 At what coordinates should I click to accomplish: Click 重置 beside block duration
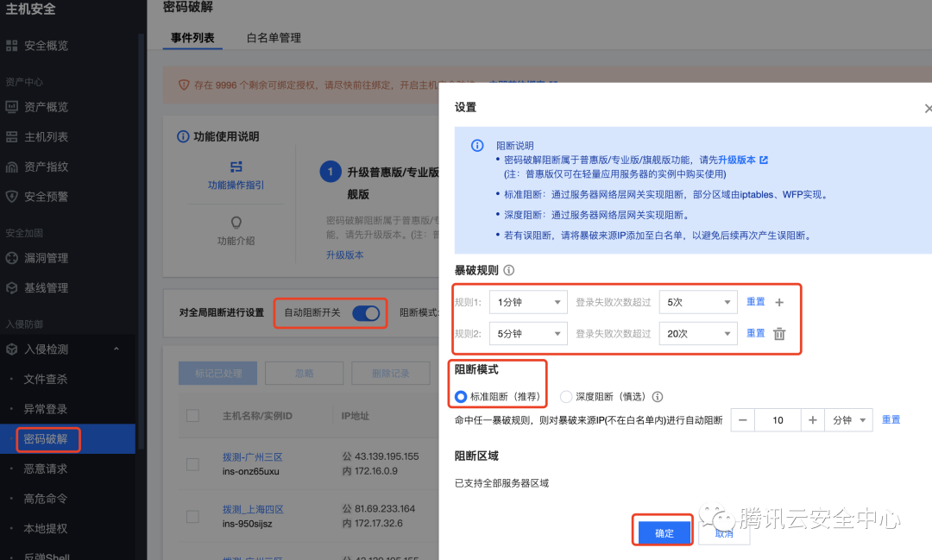[x=891, y=419]
